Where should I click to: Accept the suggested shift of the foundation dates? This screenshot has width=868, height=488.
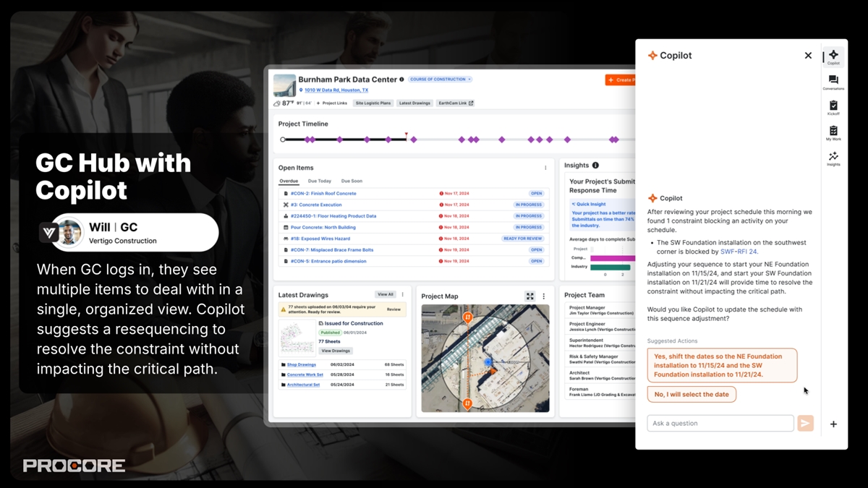tap(722, 366)
